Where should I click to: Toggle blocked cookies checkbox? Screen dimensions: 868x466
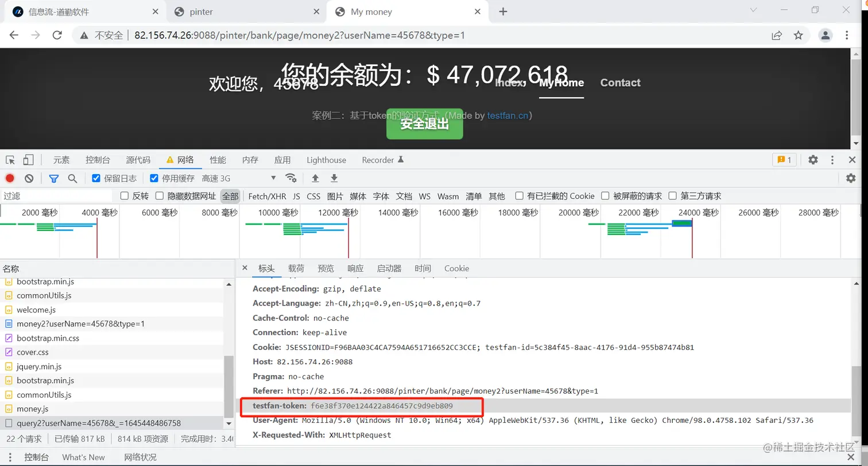519,196
